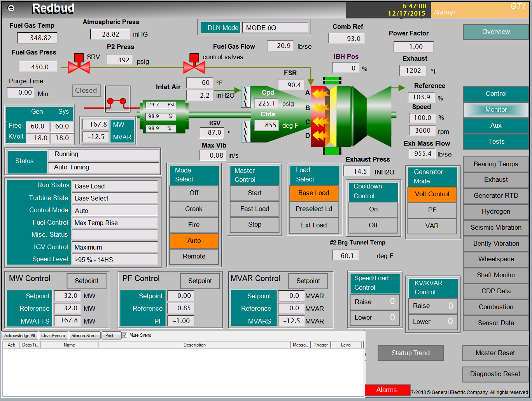Click the upper inlet guide vane icon
The image size is (532, 401).
point(246,97)
